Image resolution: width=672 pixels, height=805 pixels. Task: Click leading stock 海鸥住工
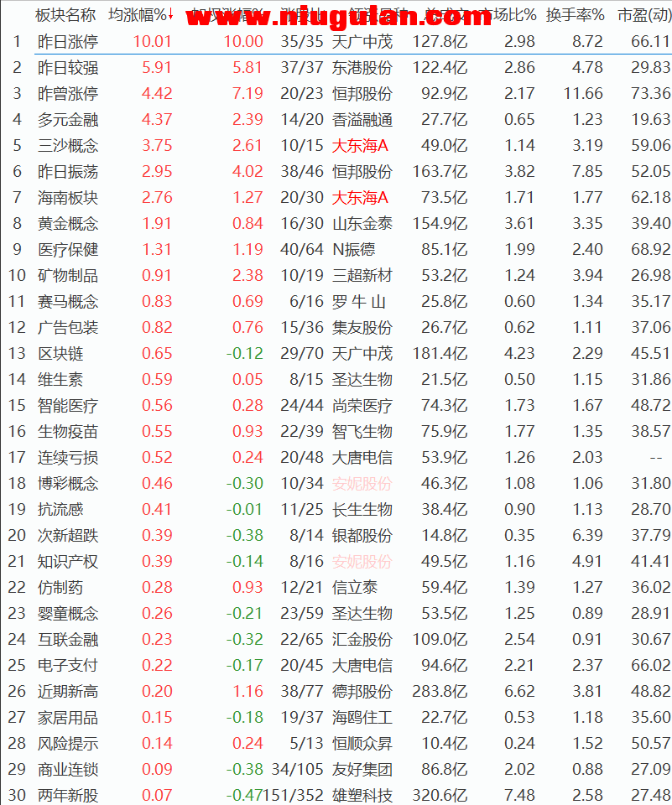coord(362,718)
